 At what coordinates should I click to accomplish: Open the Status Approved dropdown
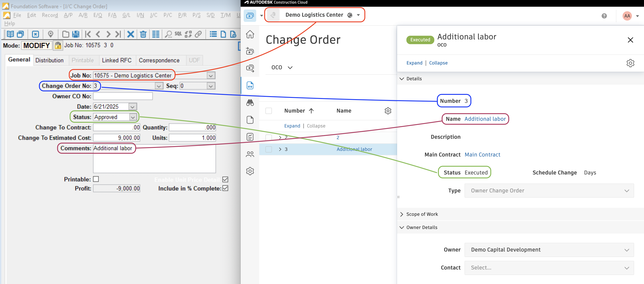coord(133,117)
